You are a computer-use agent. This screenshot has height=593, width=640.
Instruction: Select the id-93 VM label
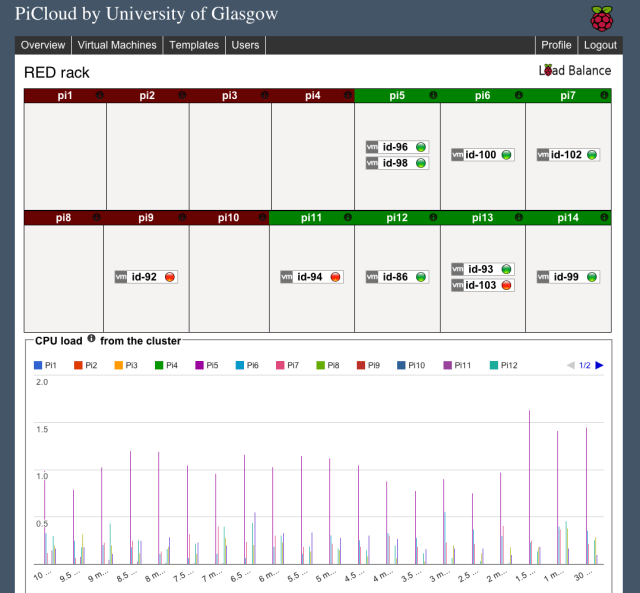coord(480,269)
